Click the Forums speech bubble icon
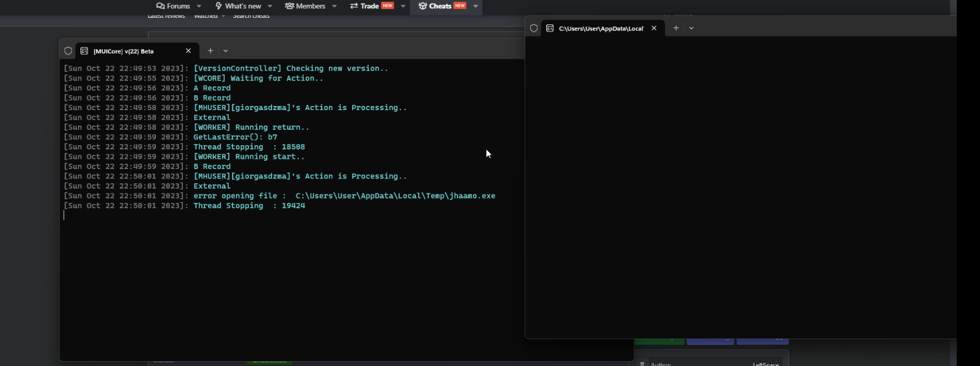980x366 pixels. point(160,6)
